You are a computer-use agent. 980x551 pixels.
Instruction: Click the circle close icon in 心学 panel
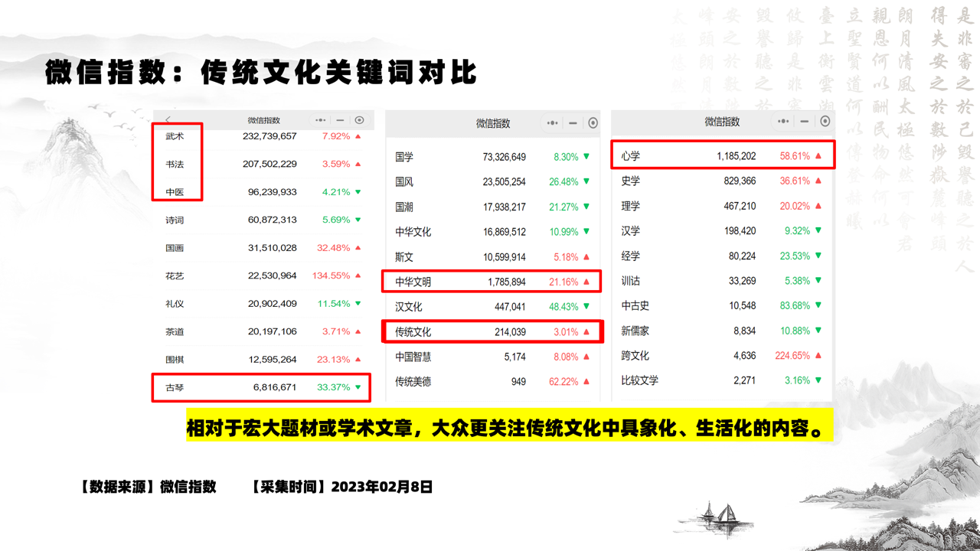coord(825,121)
